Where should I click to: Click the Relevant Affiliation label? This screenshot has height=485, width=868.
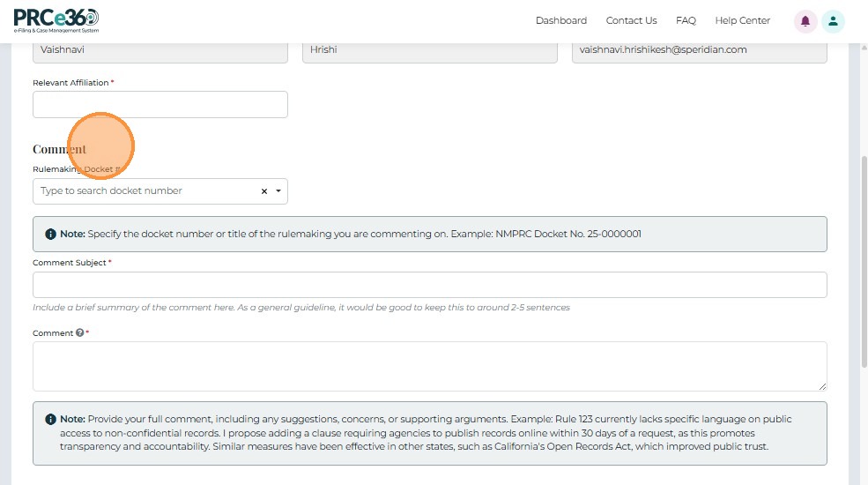point(70,83)
